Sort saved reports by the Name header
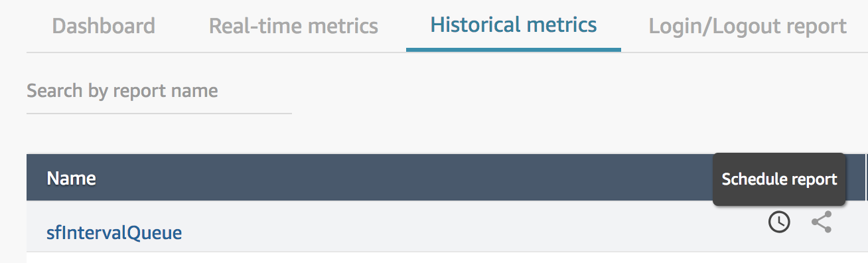 71,178
